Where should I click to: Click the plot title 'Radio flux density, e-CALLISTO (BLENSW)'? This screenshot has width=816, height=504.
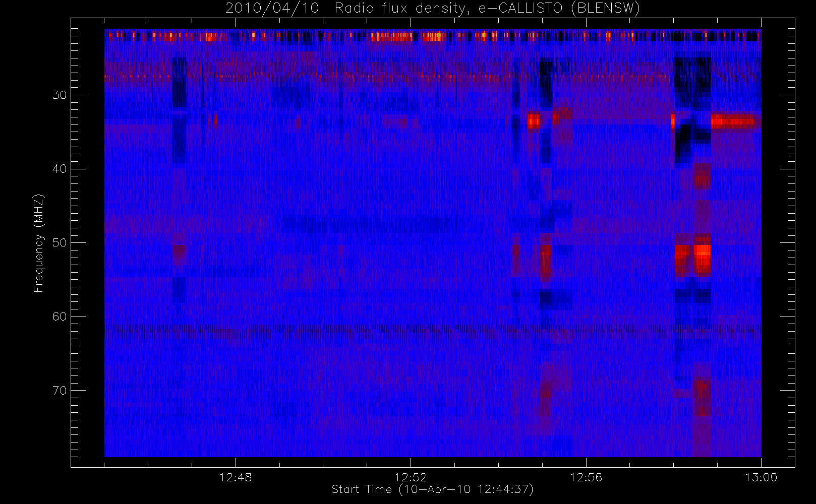(487, 9)
